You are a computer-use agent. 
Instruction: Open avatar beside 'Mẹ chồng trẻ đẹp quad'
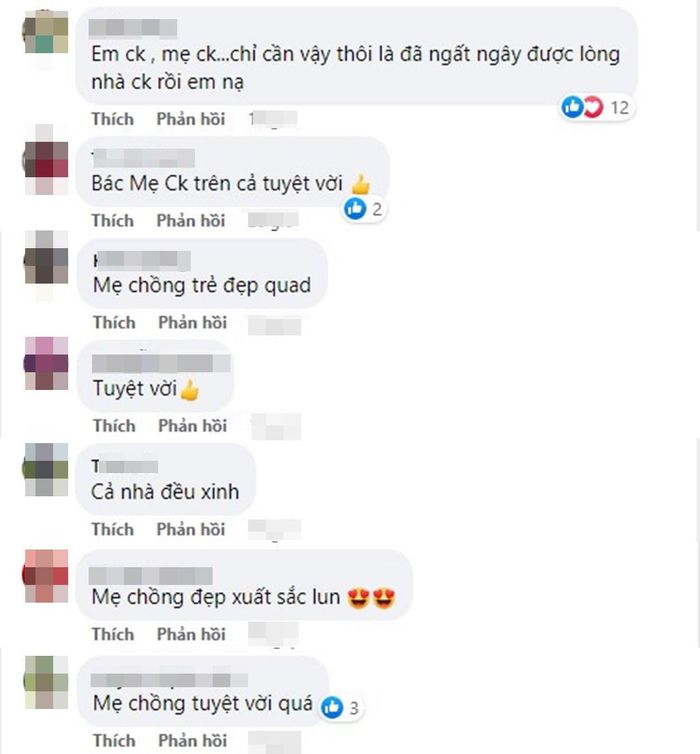[x=46, y=264]
